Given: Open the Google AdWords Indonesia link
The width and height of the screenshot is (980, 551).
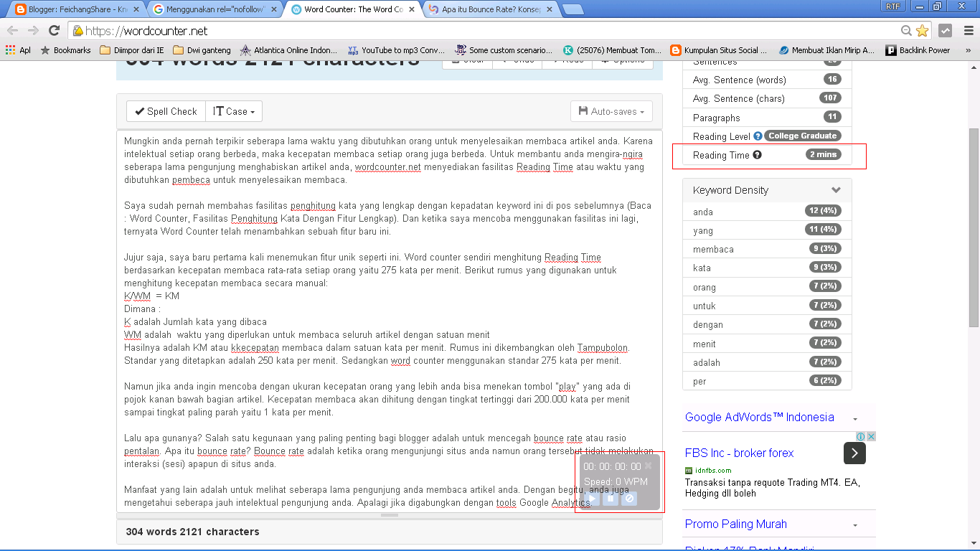Looking at the screenshot, I should (x=760, y=417).
